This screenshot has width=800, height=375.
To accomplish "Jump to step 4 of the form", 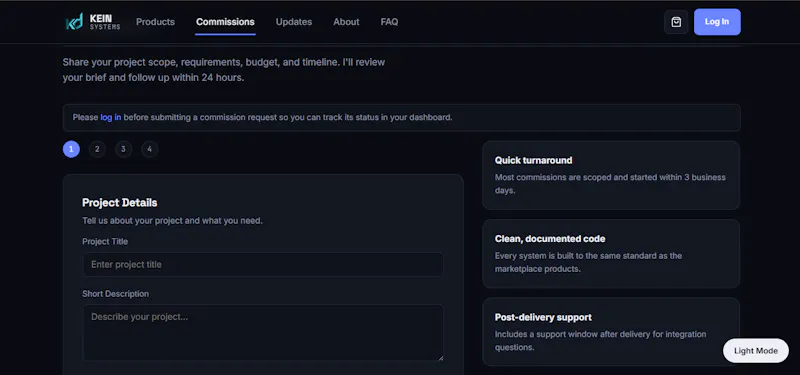I will point(149,149).
